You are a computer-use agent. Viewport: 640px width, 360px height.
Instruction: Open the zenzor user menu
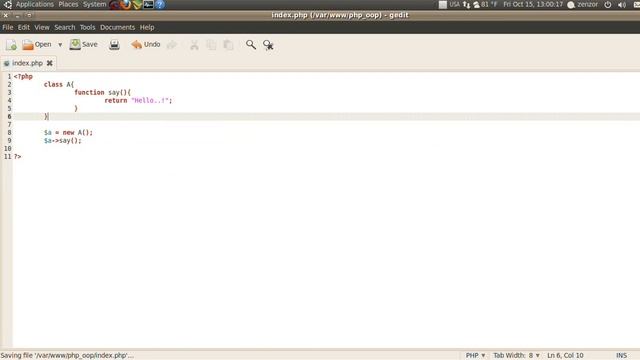point(582,4)
